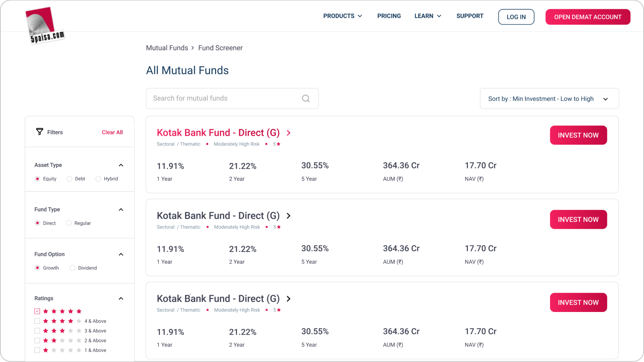Click second fund's Sectoral / Thematic label
Image resolution: width=644 pixels, height=362 pixels.
[x=179, y=227]
